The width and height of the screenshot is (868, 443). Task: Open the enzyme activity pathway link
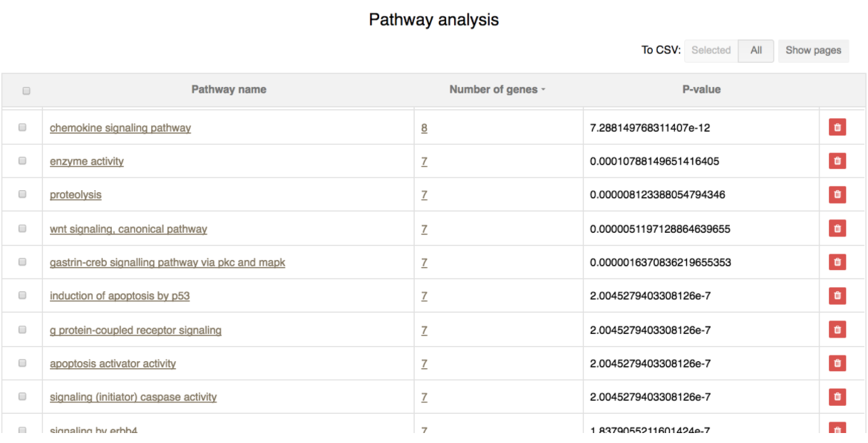pos(86,162)
